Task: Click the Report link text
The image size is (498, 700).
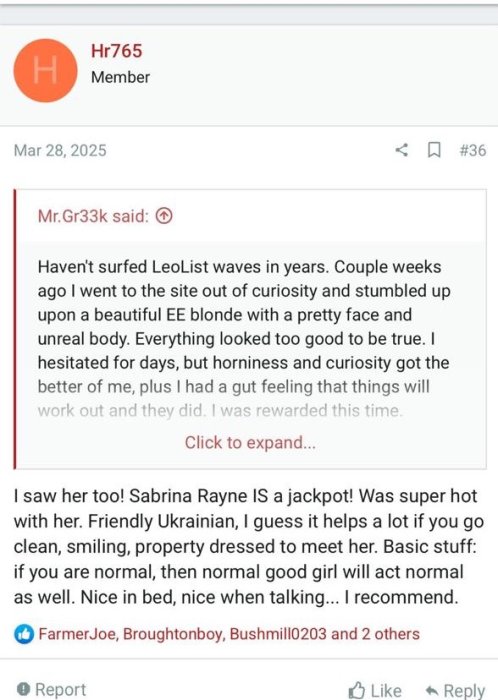Action: tap(60, 689)
